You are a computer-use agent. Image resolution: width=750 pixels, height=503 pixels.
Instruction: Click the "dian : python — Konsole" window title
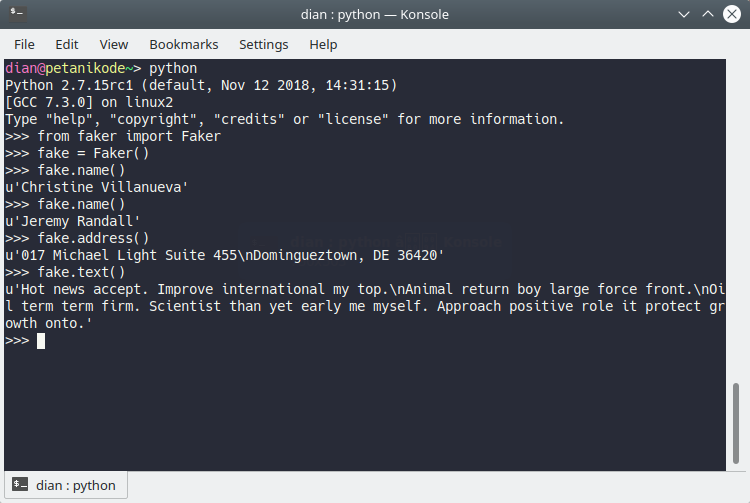pyautogui.click(x=374, y=15)
